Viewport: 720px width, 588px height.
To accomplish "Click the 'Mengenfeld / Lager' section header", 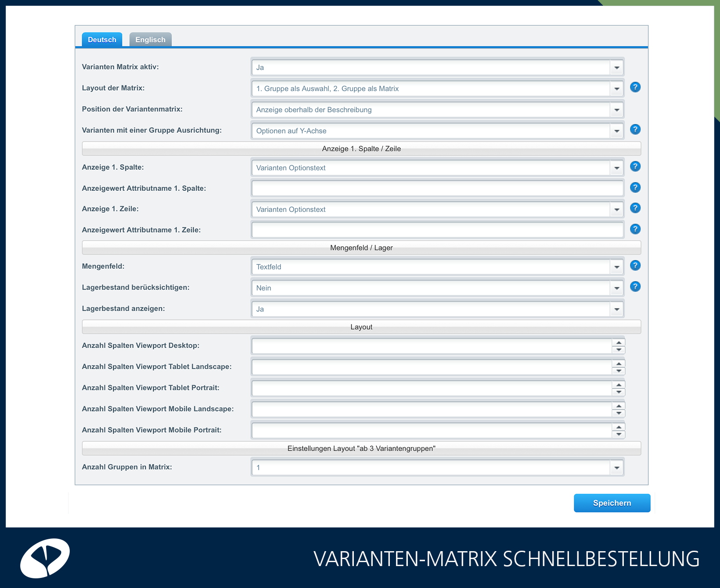I will click(361, 248).
